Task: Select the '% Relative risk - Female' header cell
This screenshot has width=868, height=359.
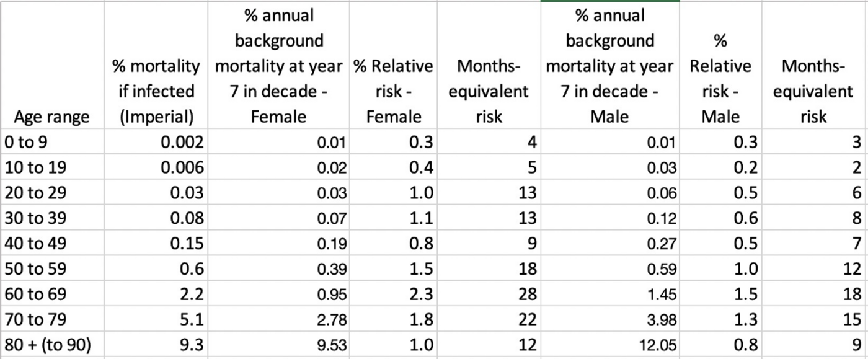Action: coord(393,91)
